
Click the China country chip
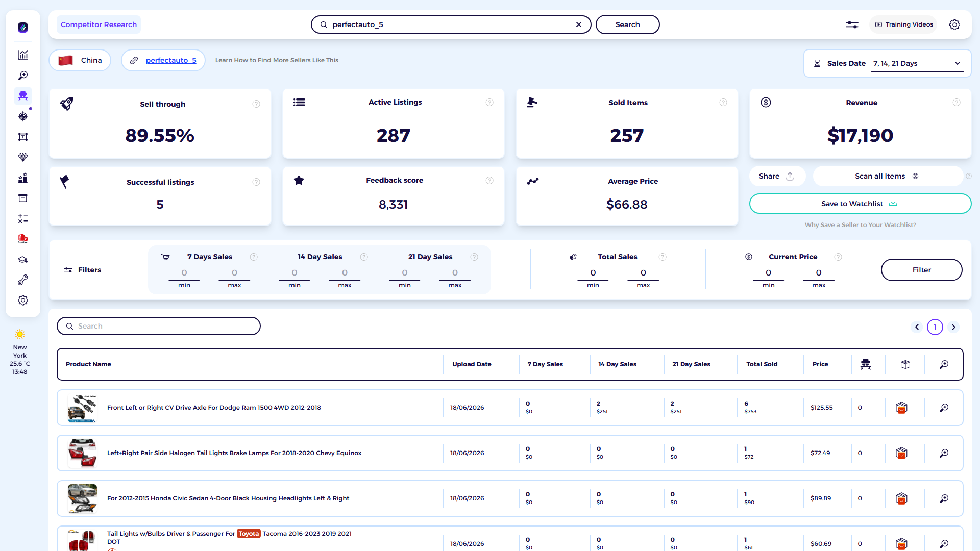80,60
